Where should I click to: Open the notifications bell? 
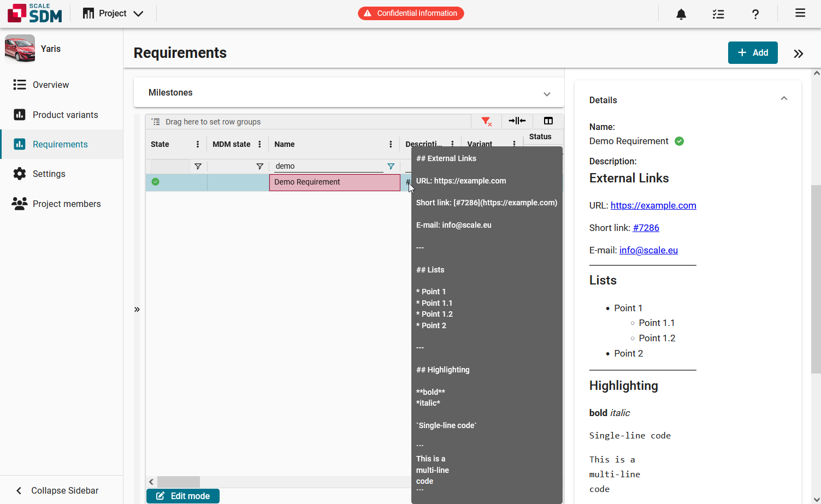pos(681,14)
